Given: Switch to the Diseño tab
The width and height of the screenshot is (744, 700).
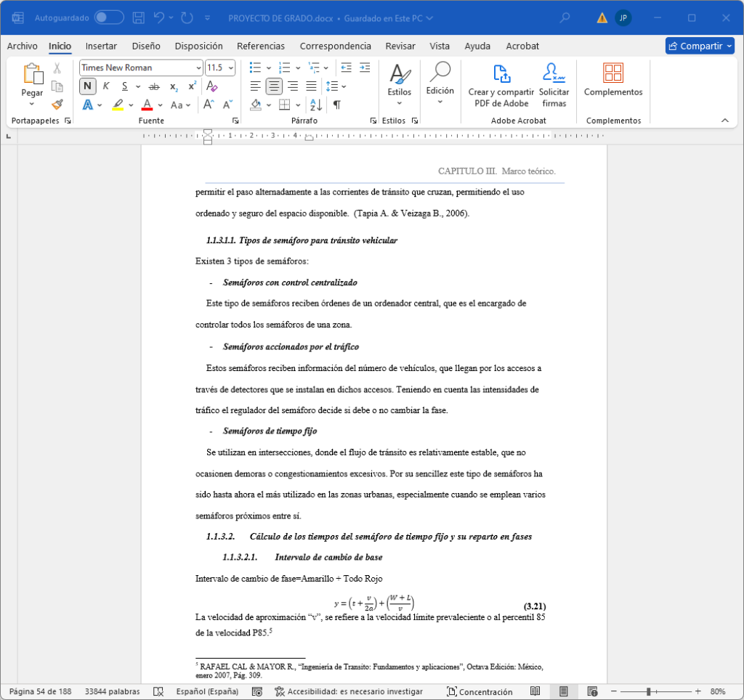Looking at the screenshot, I should (x=146, y=46).
